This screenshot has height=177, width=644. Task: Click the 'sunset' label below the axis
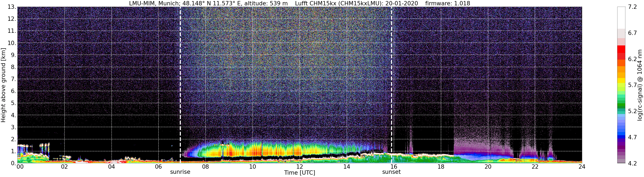tap(391, 172)
